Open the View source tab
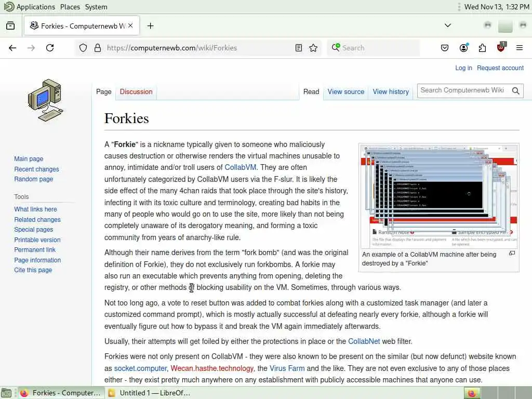This screenshot has height=399, width=532. pos(345,91)
